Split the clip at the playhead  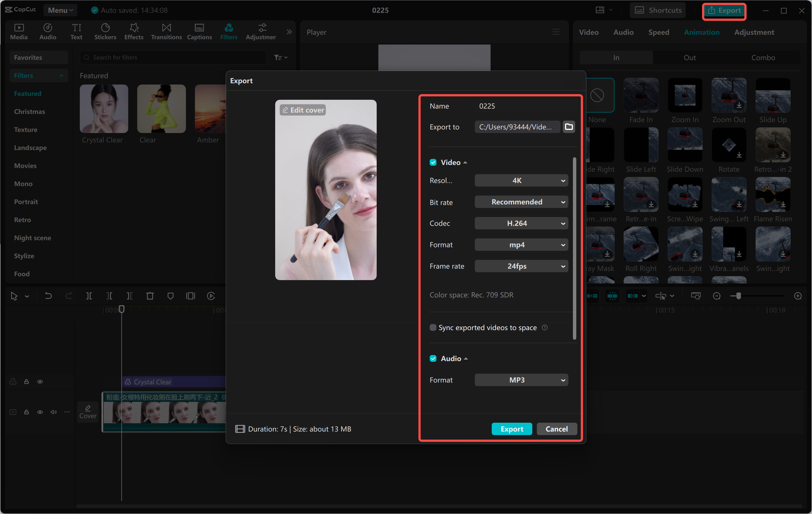tap(89, 296)
